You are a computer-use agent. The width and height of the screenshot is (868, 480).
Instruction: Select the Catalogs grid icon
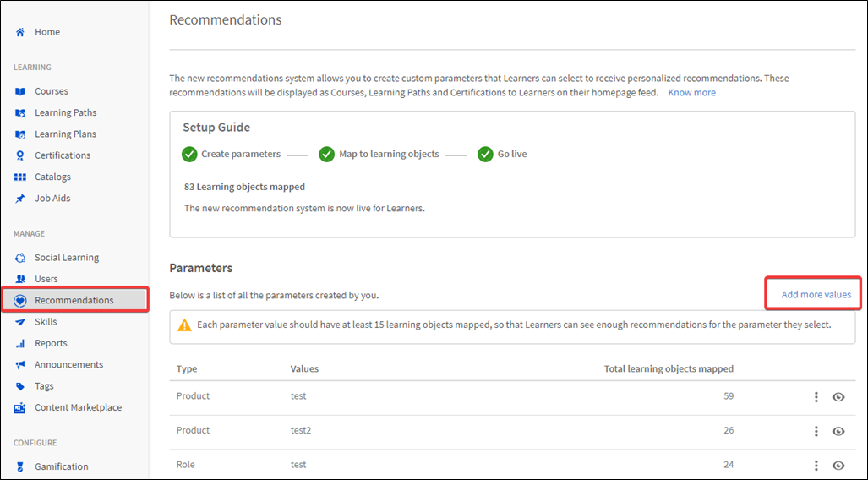(x=19, y=177)
